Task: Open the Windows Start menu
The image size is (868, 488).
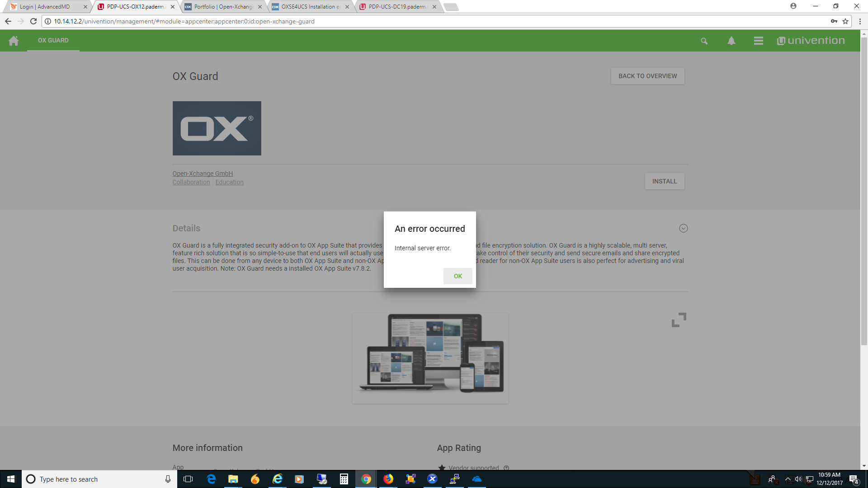Action: [x=11, y=479]
